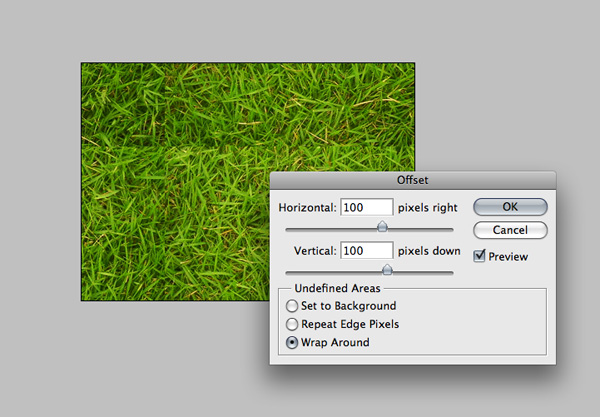Cancel the Offset dialog
Image resolution: width=600 pixels, height=417 pixels.
point(510,230)
